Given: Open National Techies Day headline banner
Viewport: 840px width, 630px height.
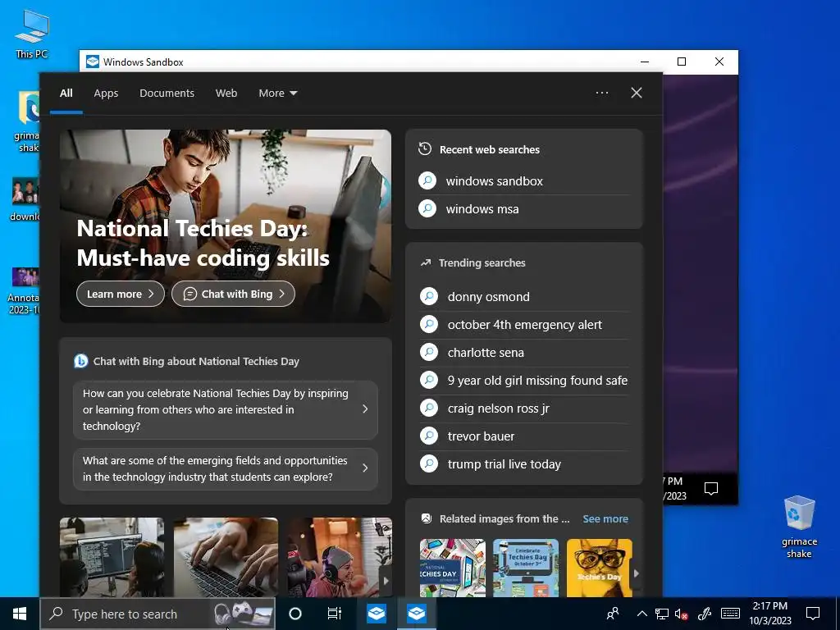Looking at the screenshot, I should 203,243.
